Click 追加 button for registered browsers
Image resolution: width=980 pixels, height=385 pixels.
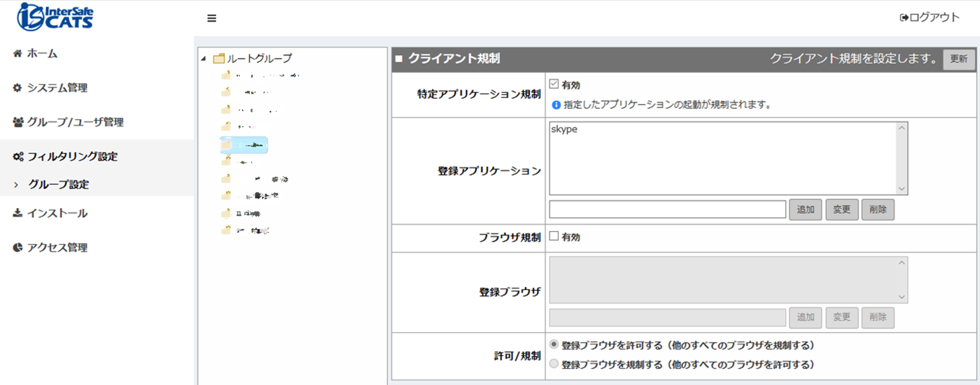[x=805, y=317]
